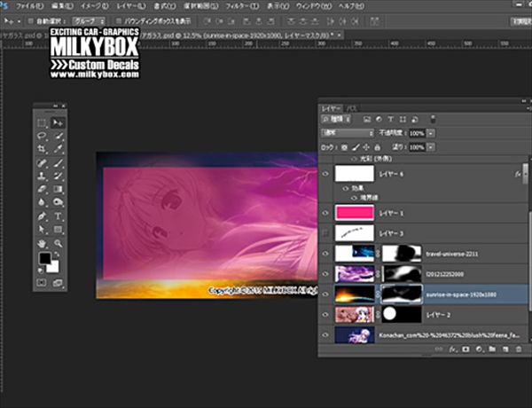The image size is (532, 408).
Task: Toggle Quick Mask mode
Action: click(42, 283)
